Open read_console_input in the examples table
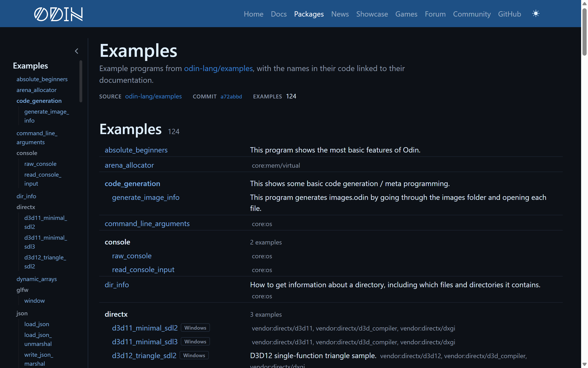 point(143,270)
